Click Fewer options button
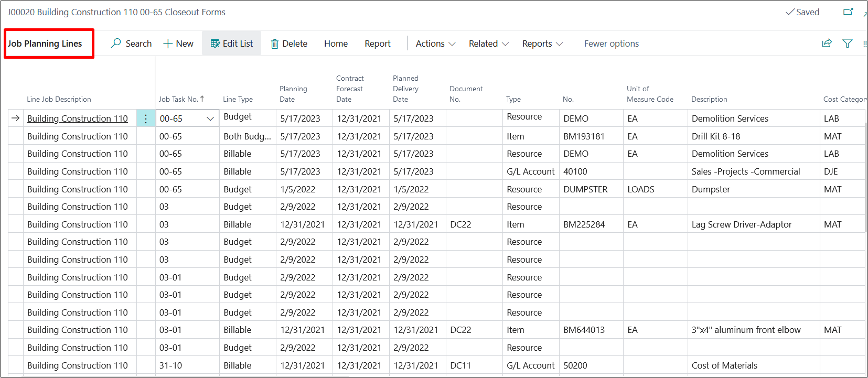 point(611,44)
